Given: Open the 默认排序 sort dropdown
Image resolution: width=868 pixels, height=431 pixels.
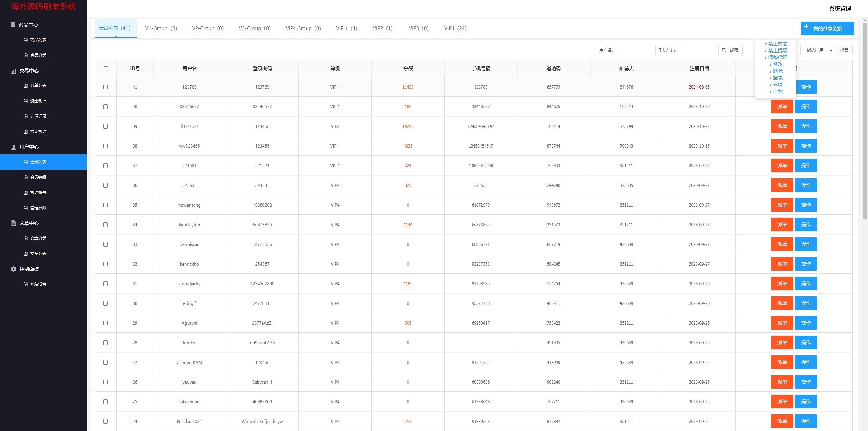Looking at the screenshot, I should point(817,50).
